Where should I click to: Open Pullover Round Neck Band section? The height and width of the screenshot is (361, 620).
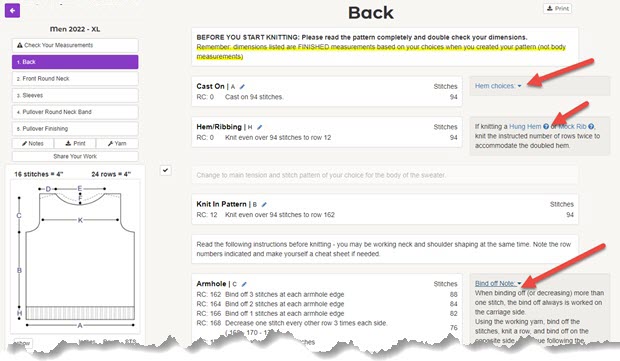(x=75, y=112)
